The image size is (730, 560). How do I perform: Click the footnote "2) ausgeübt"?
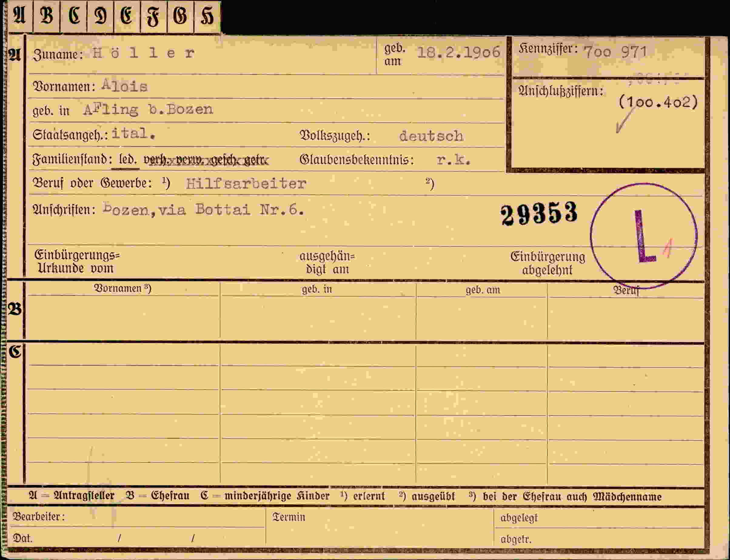click(427, 496)
